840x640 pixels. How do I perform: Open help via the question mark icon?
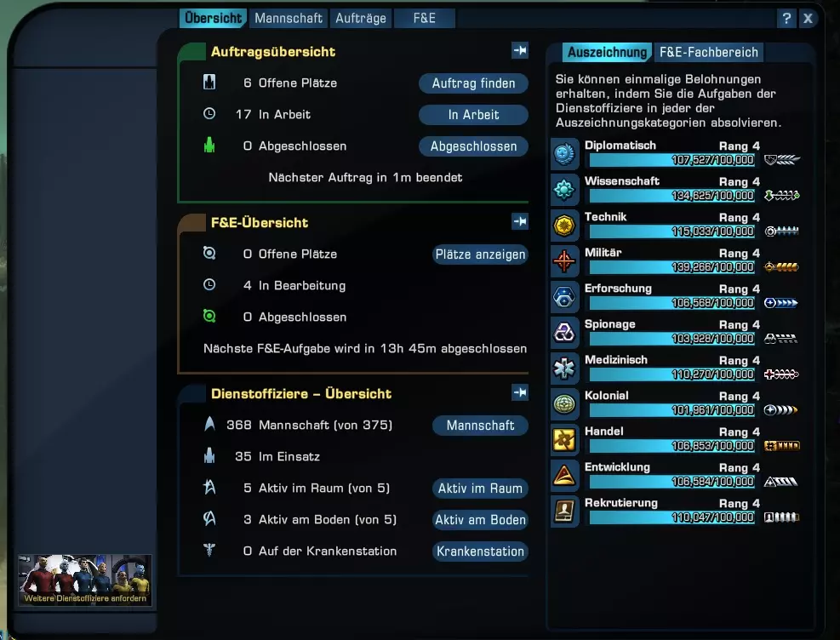pos(786,19)
